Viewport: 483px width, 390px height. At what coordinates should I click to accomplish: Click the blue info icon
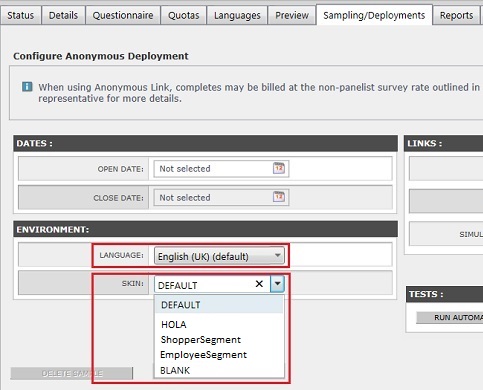27,87
